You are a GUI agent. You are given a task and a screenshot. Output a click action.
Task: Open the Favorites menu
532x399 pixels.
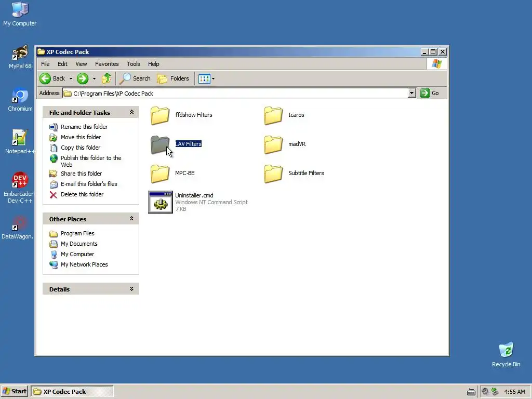(x=107, y=64)
